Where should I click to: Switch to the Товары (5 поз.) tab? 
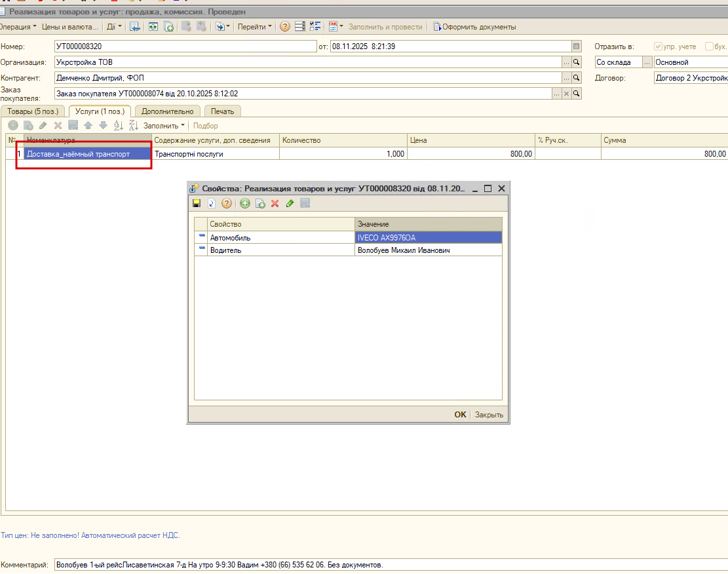[33, 111]
